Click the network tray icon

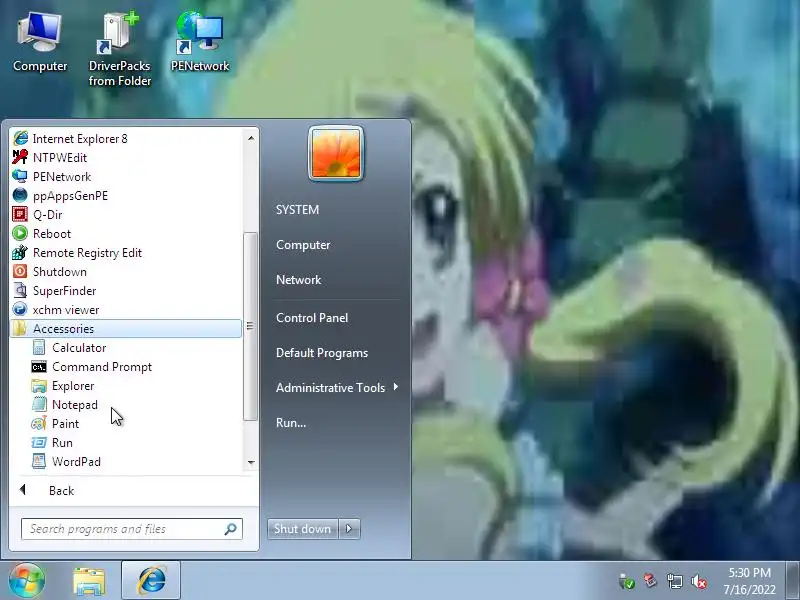[674, 581]
